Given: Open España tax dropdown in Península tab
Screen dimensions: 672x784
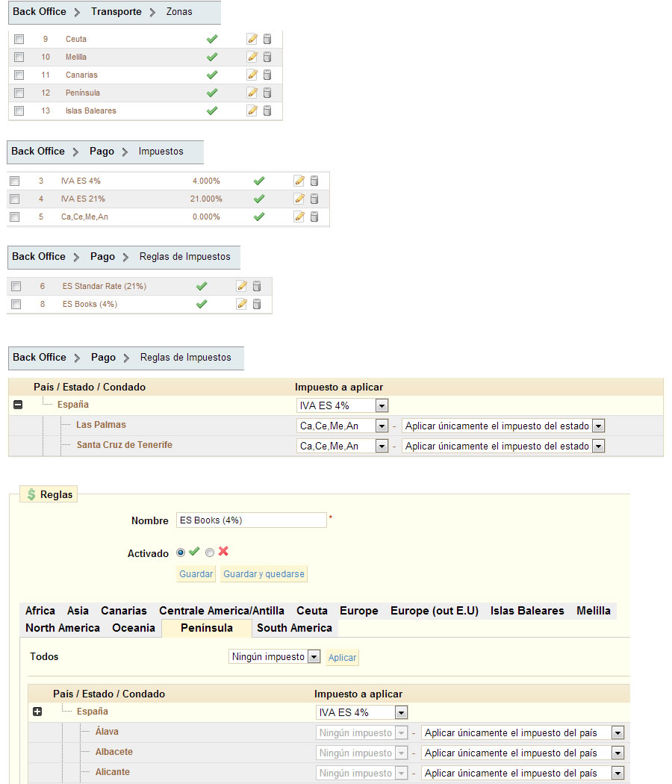Looking at the screenshot, I should tap(362, 712).
